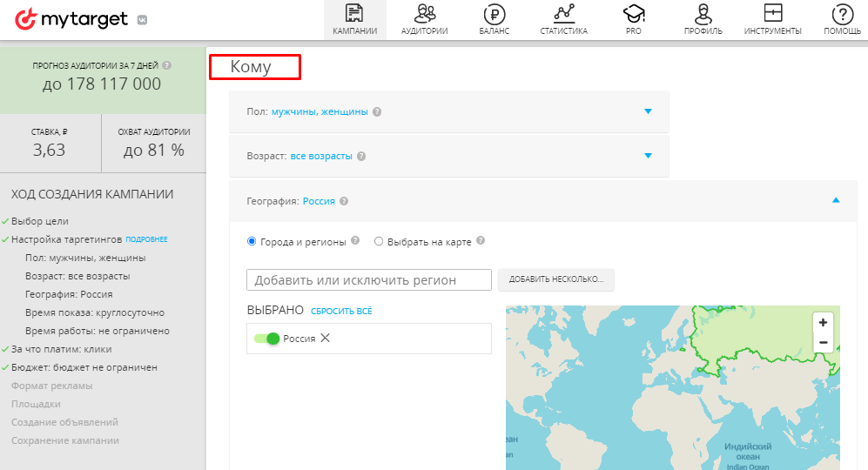Expand the Возраст targeting section arrow

click(x=648, y=156)
